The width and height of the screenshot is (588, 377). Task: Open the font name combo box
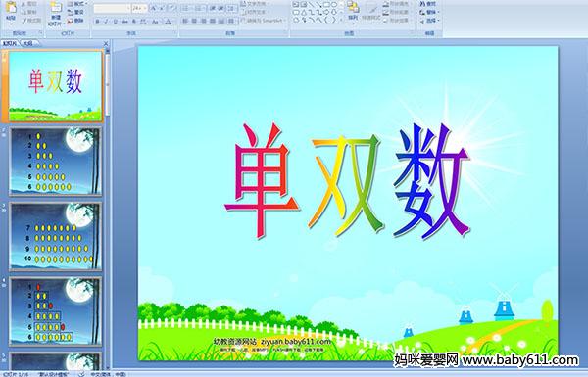pos(112,8)
